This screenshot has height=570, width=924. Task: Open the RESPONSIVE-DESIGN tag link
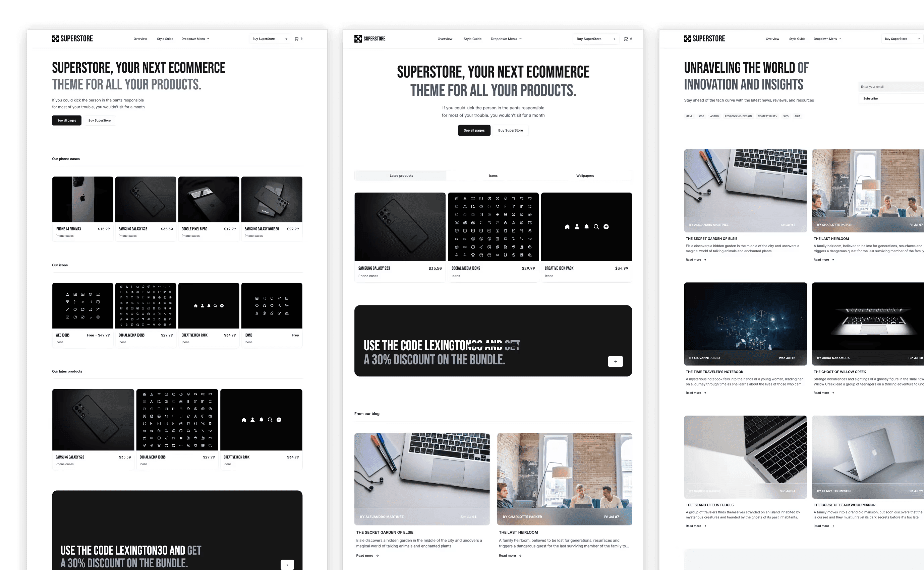(x=738, y=116)
